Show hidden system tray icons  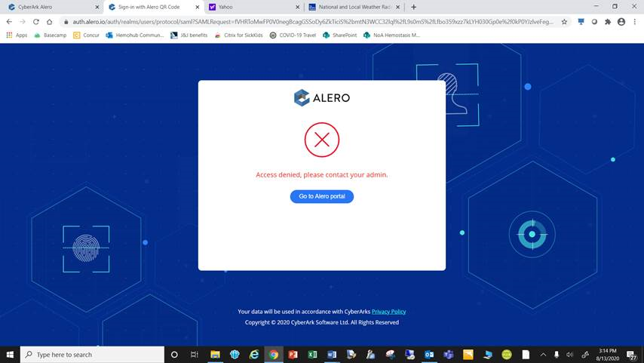pos(543,355)
